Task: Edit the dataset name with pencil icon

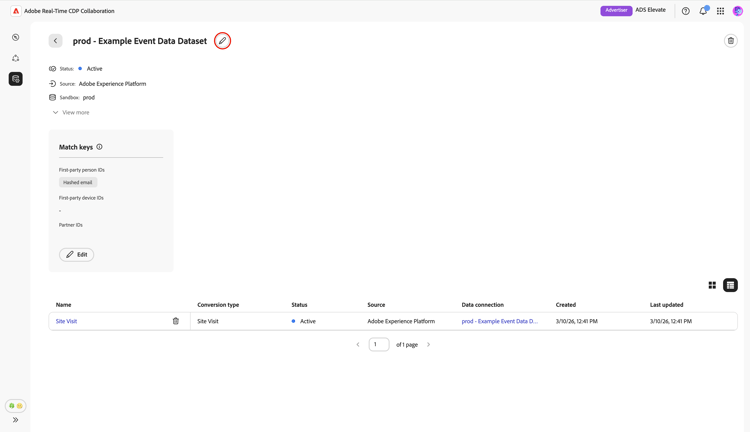Action: 222,41
